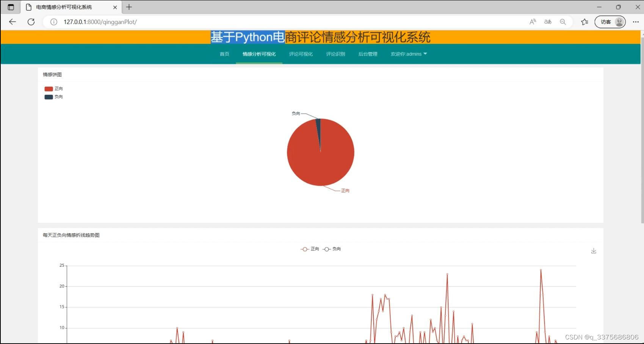
Task: Open the 首页 navigation item
Action: coord(224,54)
